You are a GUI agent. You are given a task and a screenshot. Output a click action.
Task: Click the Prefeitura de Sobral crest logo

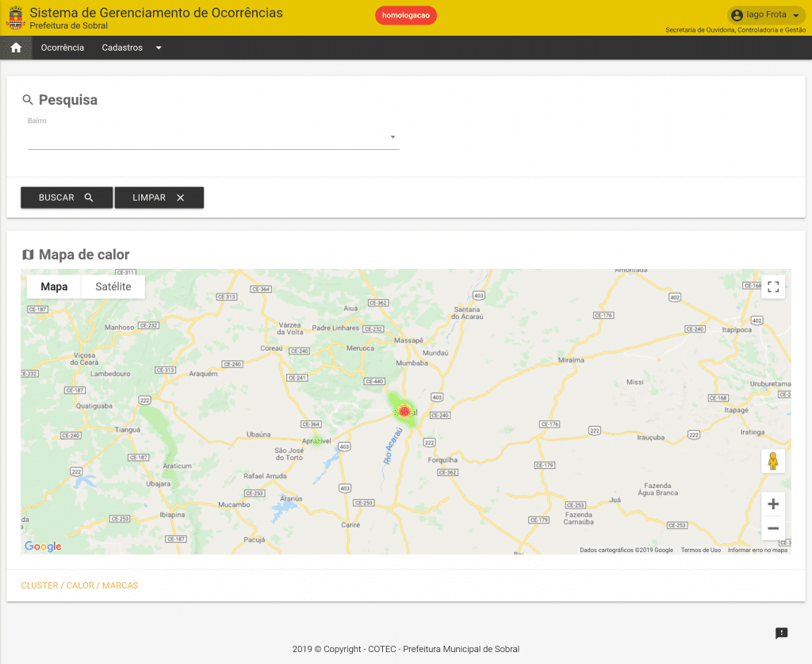tap(15, 17)
